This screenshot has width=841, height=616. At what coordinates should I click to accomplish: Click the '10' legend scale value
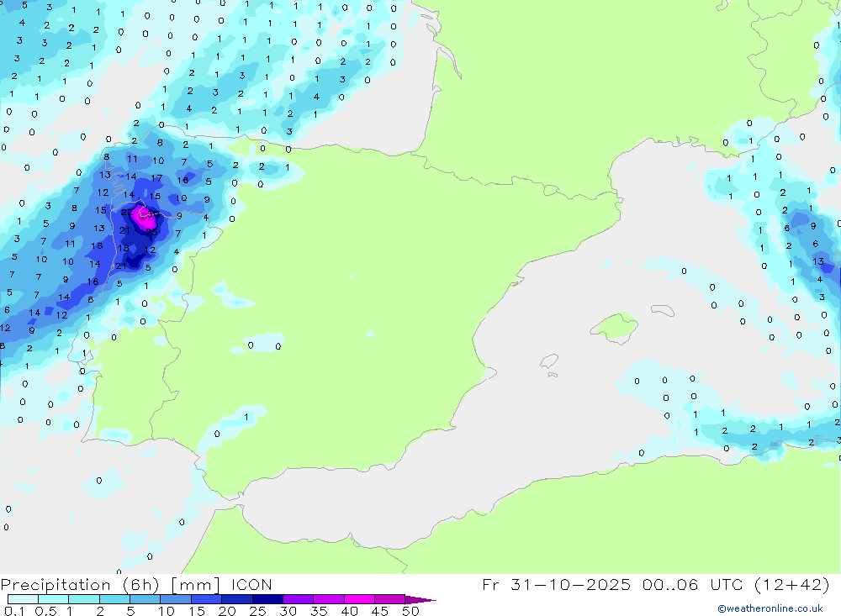coord(166,611)
